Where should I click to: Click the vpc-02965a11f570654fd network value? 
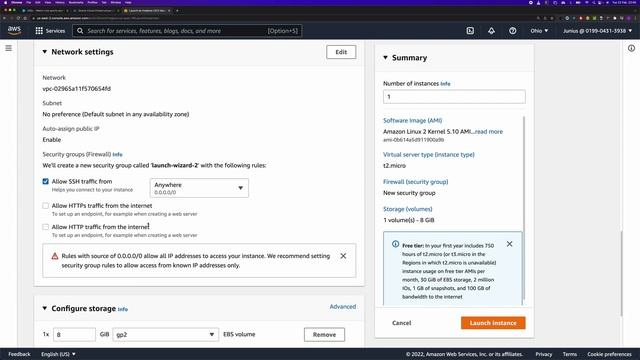coord(77,89)
